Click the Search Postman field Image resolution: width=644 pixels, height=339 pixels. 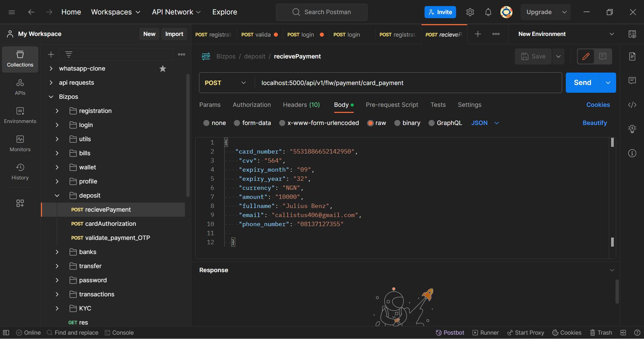pyautogui.click(x=321, y=12)
